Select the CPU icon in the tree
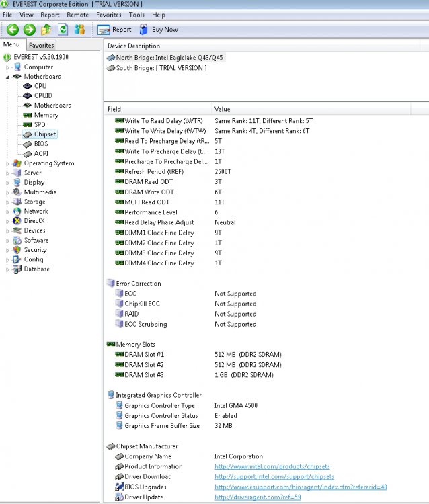429x504 pixels. [x=28, y=86]
